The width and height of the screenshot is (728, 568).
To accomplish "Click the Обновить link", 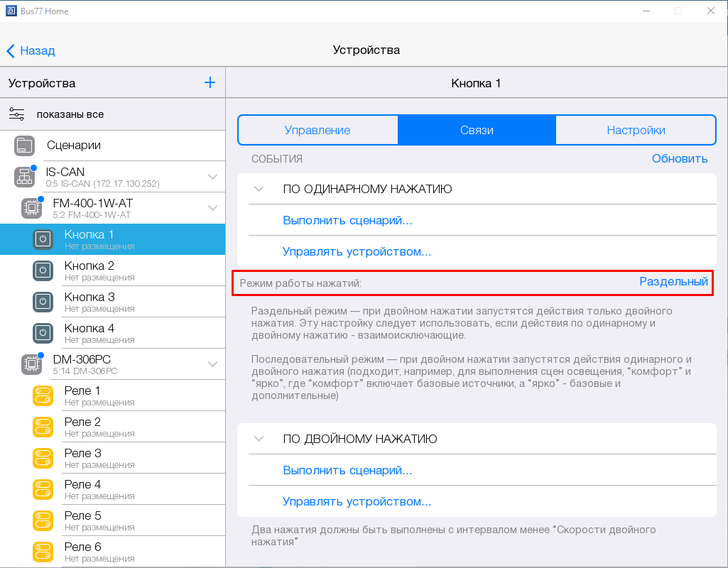I will [680, 159].
